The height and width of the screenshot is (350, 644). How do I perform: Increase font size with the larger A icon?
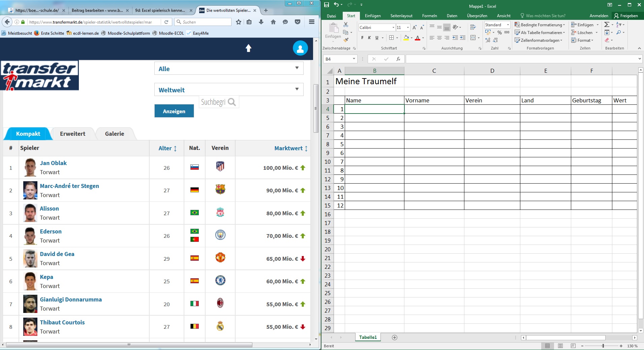click(415, 27)
